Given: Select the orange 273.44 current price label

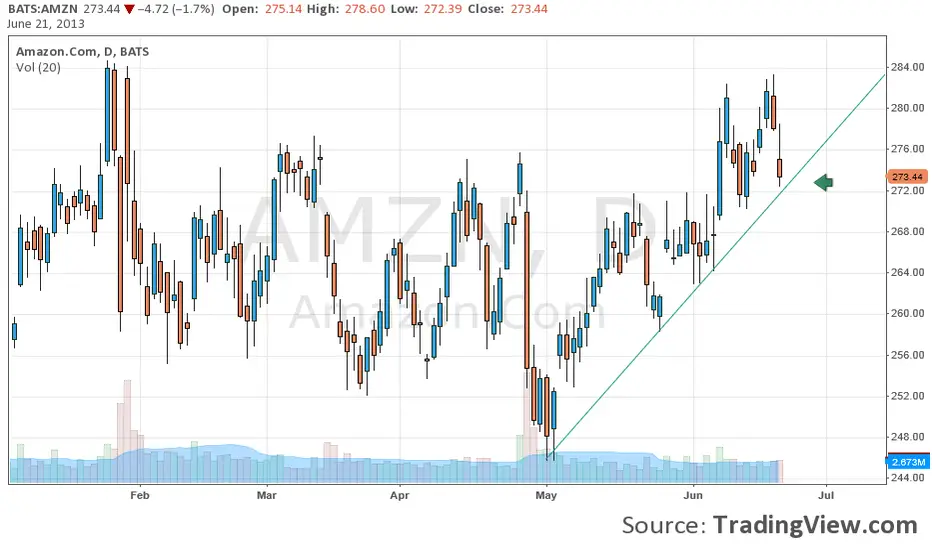Looking at the screenshot, I should click(907, 177).
